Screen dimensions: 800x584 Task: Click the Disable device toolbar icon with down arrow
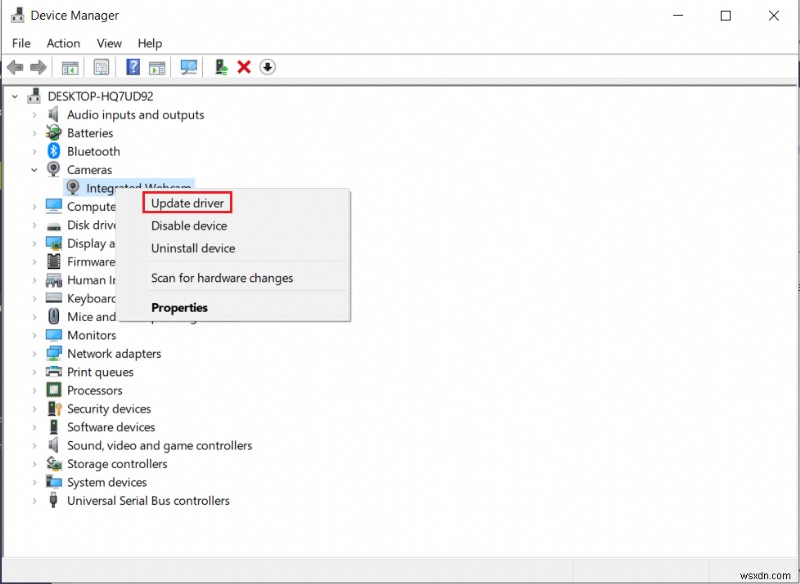click(268, 67)
